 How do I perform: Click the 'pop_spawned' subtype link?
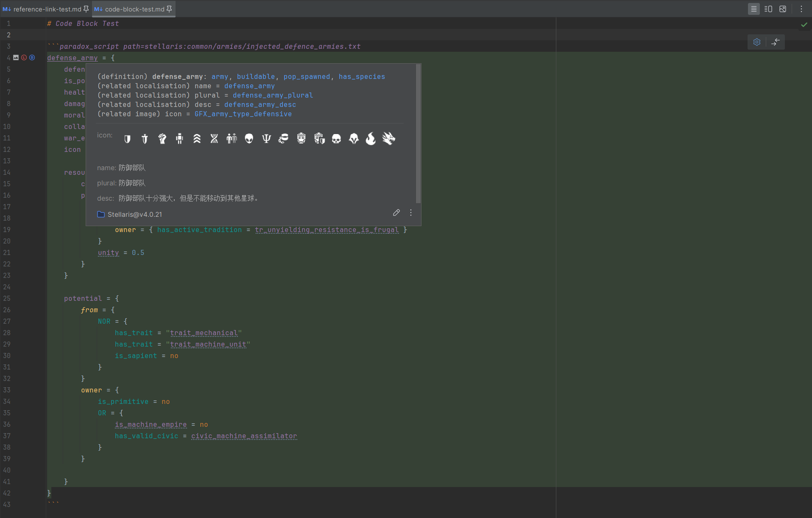tap(307, 77)
